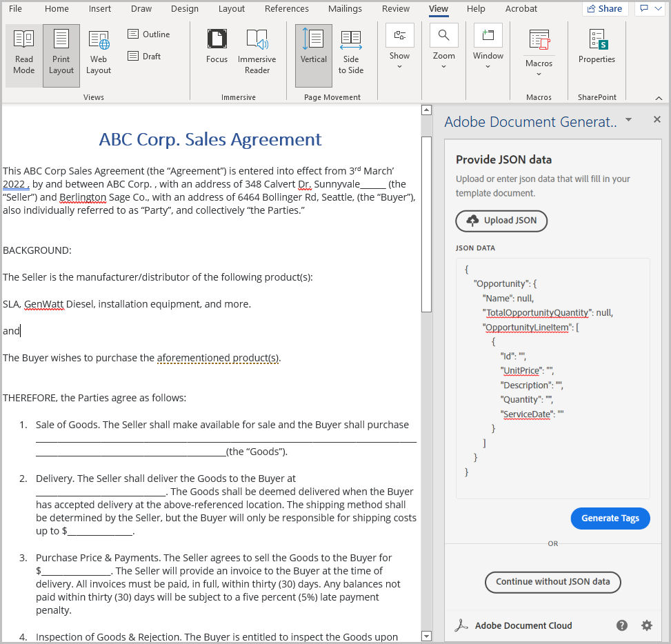Click the misspelled word "GenWatt"

(x=44, y=304)
